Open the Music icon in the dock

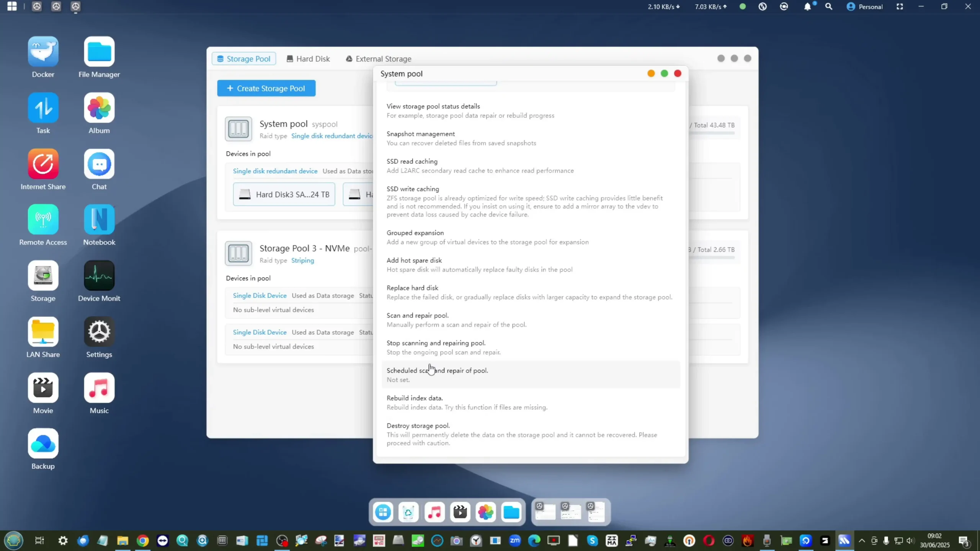(x=434, y=512)
